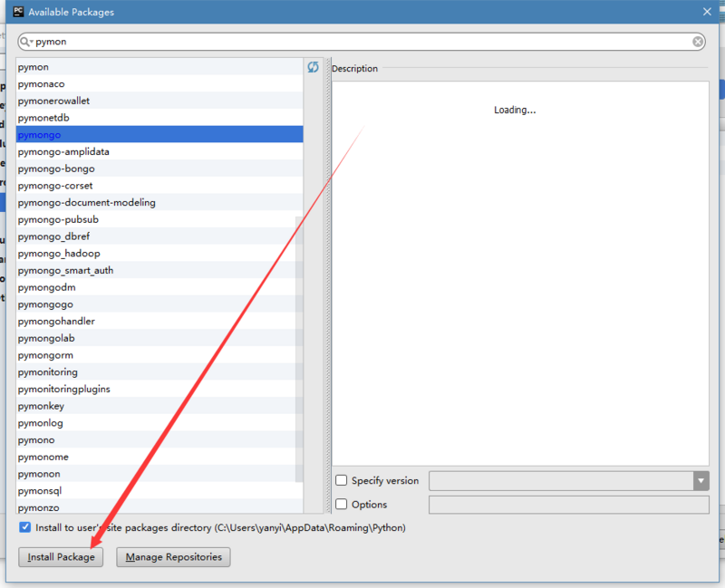This screenshot has width=725, height=588.
Task: Select the pymongo_dbref package
Action: [x=159, y=236]
